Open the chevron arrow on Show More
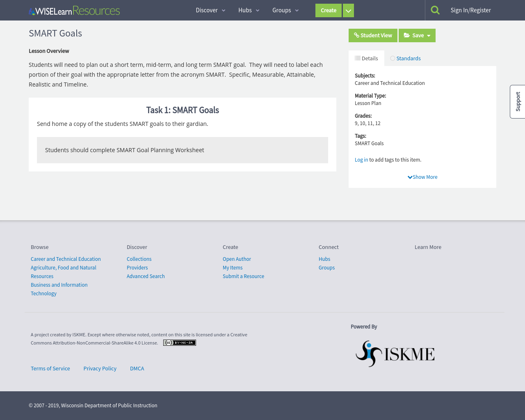525x420 pixels. 410,176
